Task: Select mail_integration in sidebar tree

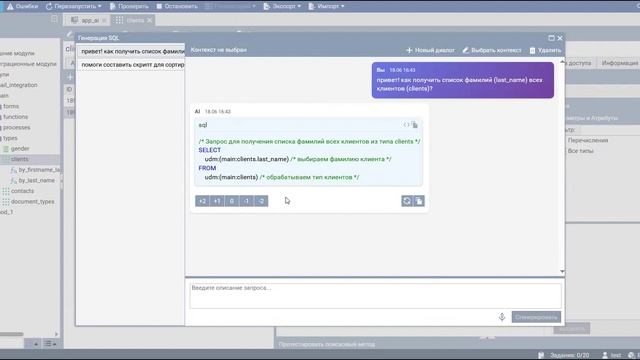Action: point(18,85)
